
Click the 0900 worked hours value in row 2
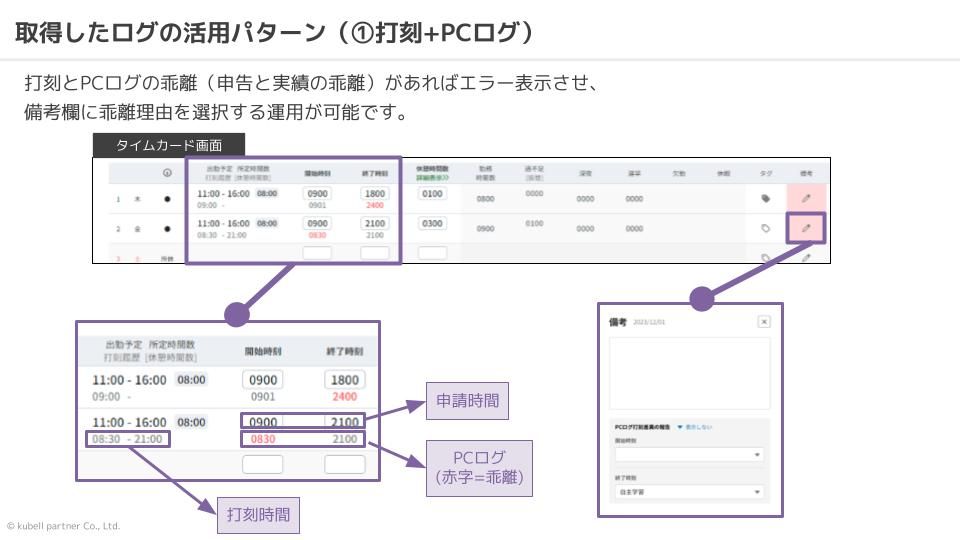pyautogui.click(x=486, y=228)
